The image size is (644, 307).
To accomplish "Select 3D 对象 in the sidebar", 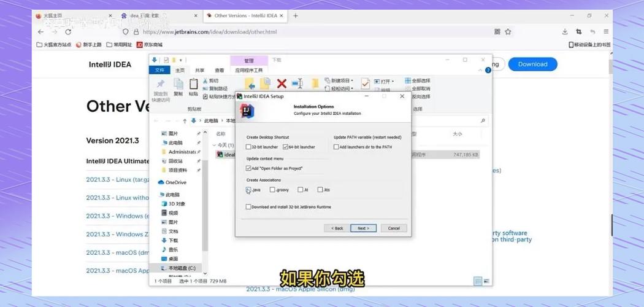I will (173, 203).
